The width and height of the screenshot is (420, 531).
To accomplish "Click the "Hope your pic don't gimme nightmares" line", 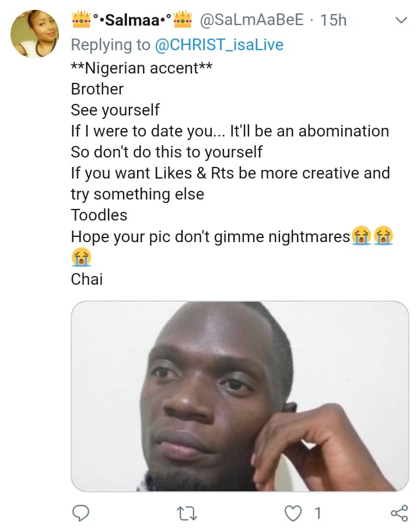I will point(210,236).
